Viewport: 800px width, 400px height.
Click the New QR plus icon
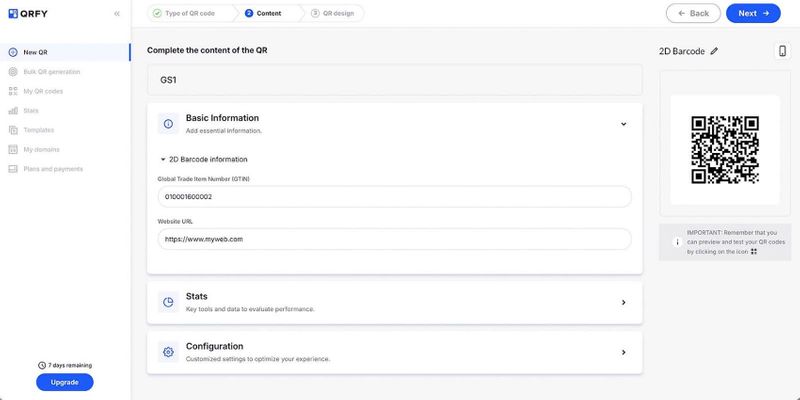point(13,52)
